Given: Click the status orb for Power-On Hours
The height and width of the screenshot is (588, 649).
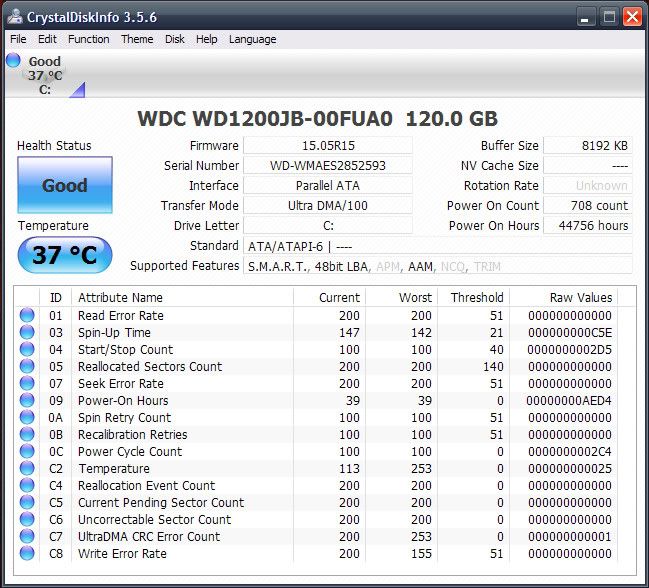Looking at the screenshot, I should 27,400.
